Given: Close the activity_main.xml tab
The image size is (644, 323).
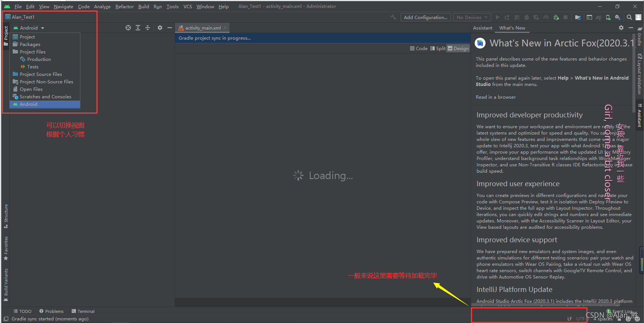Looking at the screenshot, I should click(225, 28).
